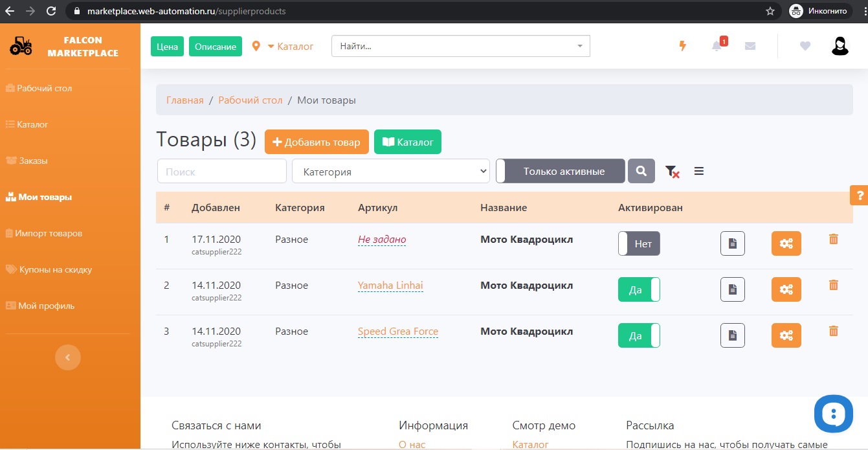This screenshot has width=868, height=450.
Task: Deactivate the Yamaha Linhai 'Да' toggle
Action: 639,289
